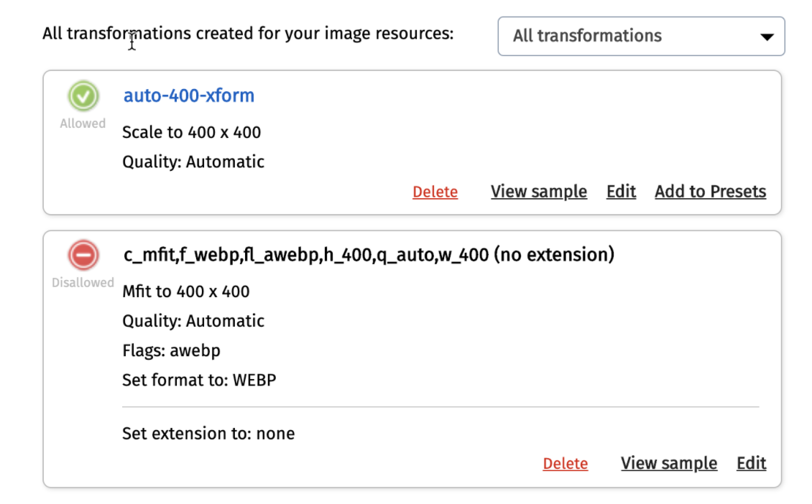Open the All transformations dropdown

click(640, 36)
